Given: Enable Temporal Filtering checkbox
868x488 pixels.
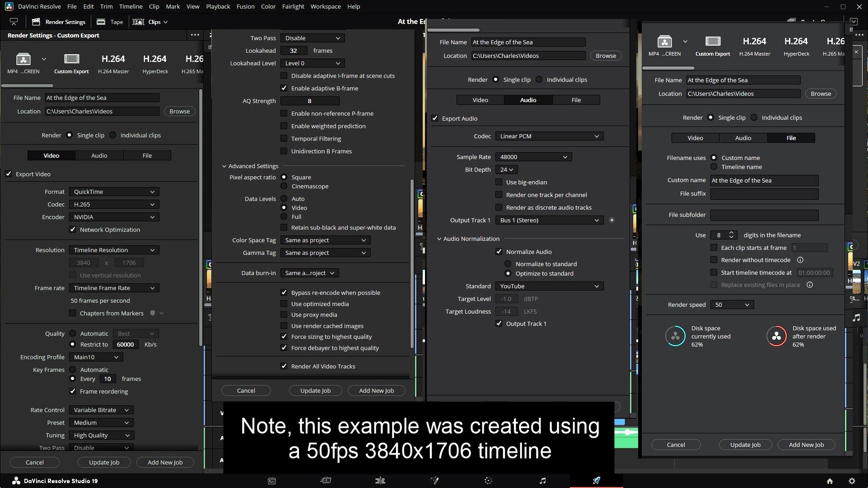Looking at the screenshot, I should (284, 139).
